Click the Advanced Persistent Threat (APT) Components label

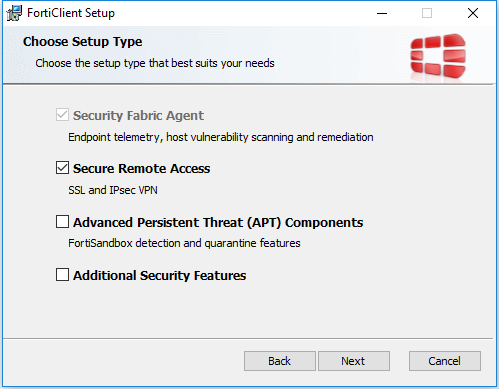coord(218,222)
